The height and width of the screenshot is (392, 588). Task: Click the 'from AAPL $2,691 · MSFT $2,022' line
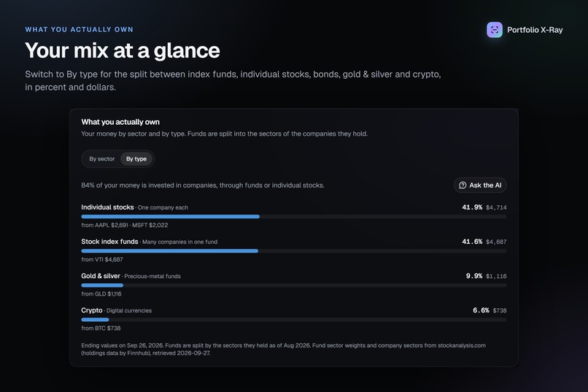click(125, 225)
